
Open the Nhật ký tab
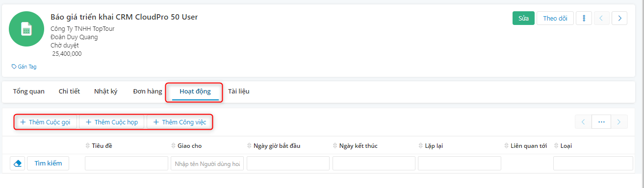click(106, 91)
